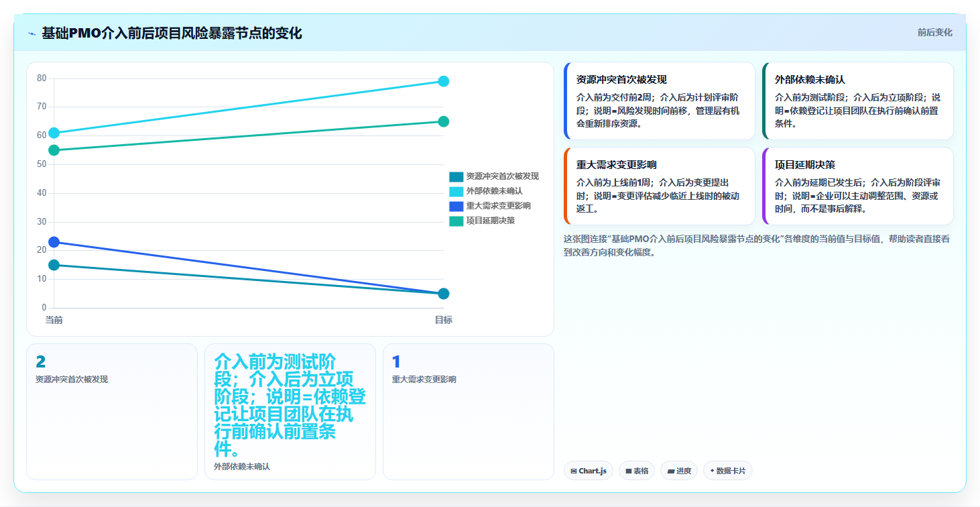
Task: Click description text 介入前为交付前2周
Action: [x=615, y=97]
